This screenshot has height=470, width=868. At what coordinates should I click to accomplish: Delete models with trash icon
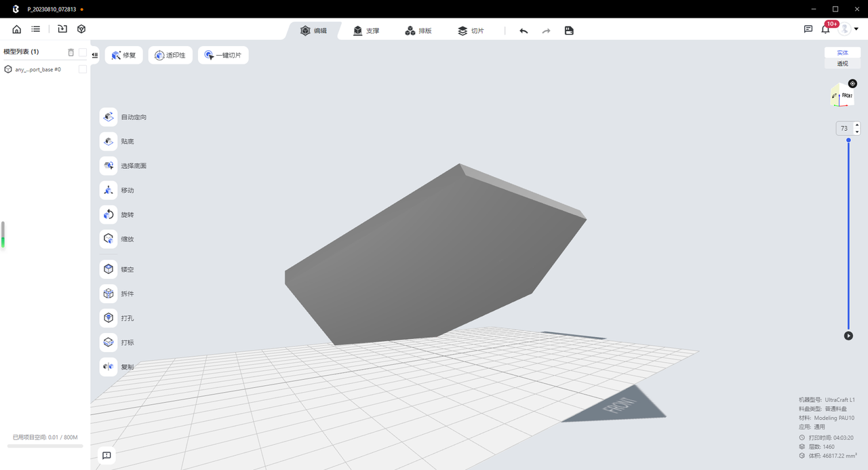[71, 52]
